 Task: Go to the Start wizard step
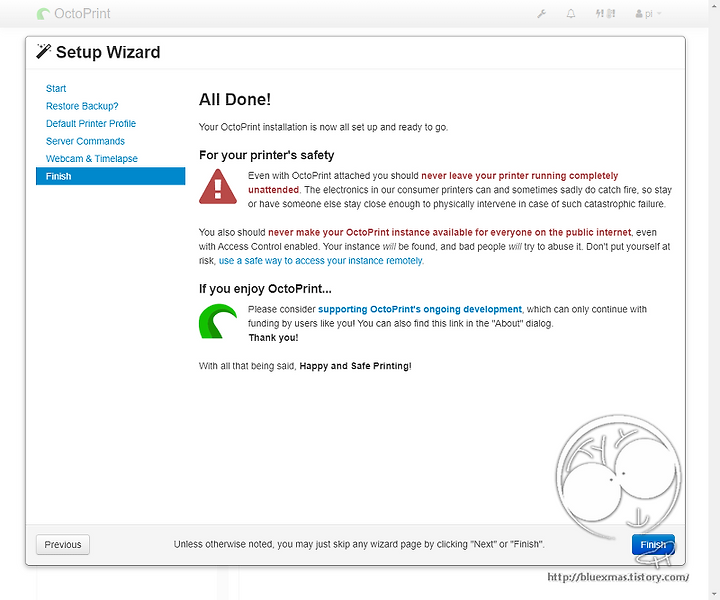click(56, 89)
